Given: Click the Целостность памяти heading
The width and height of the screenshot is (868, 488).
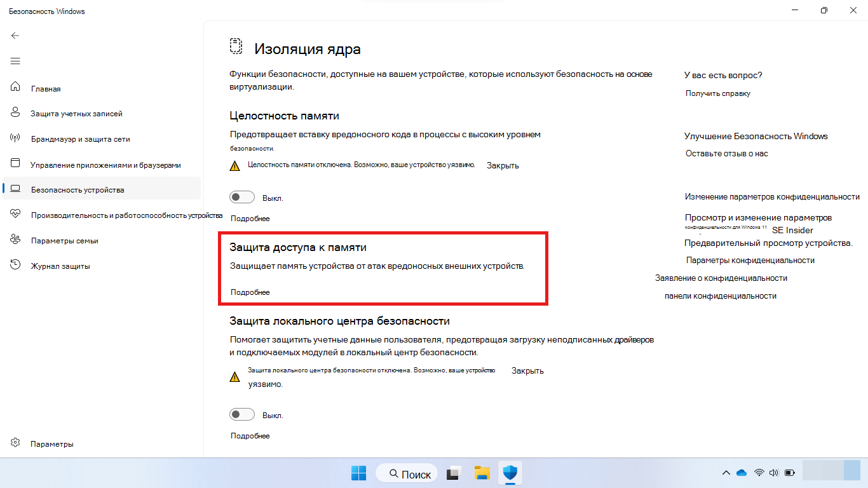Looking at the screenshot, I should click(284, 116).
